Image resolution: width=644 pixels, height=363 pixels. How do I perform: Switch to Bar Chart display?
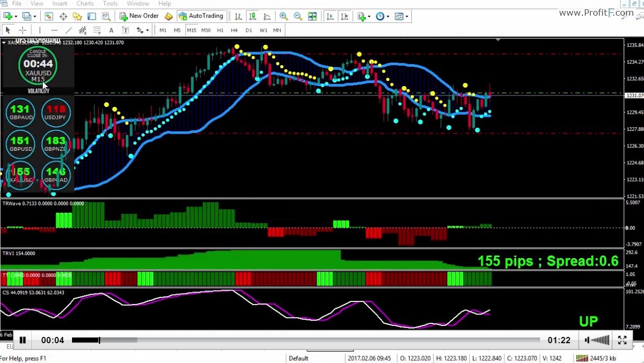click(238, 16)
